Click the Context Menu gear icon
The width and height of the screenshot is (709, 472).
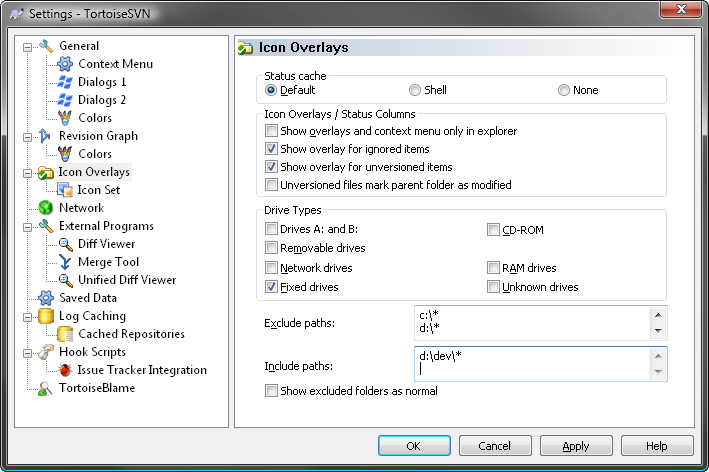65,64
